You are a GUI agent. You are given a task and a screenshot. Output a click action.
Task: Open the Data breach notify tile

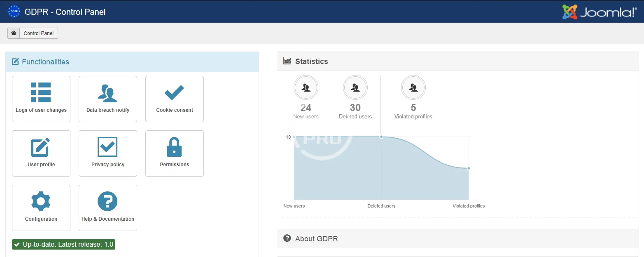tap(108, 99)
